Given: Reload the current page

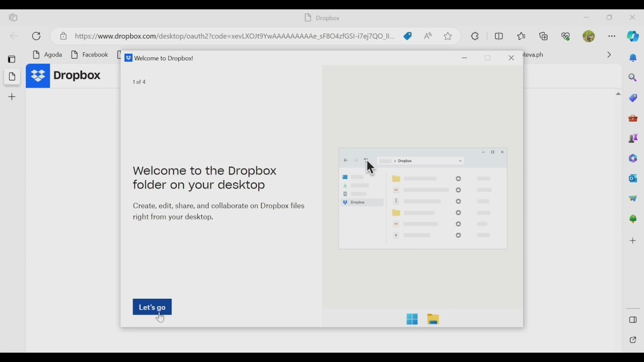Looking at the screenshot, I should [36, 36].
